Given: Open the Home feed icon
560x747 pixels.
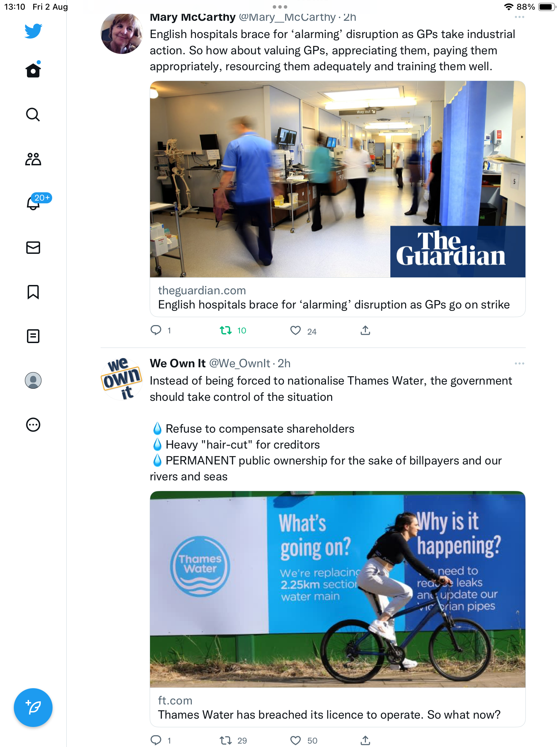Looking at the screenshot, I should [33, 70].
